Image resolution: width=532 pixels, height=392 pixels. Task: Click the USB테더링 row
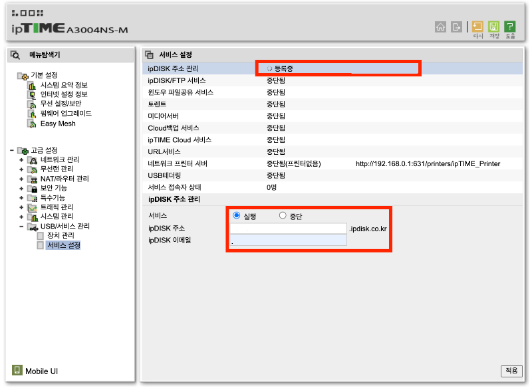tap(332, 175)
